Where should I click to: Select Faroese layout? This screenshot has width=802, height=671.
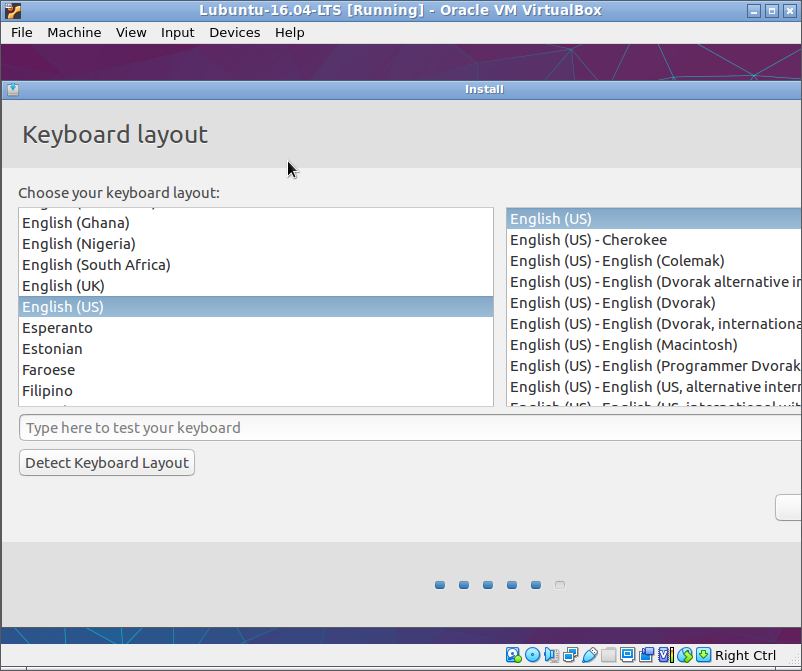tap(256, 370)
